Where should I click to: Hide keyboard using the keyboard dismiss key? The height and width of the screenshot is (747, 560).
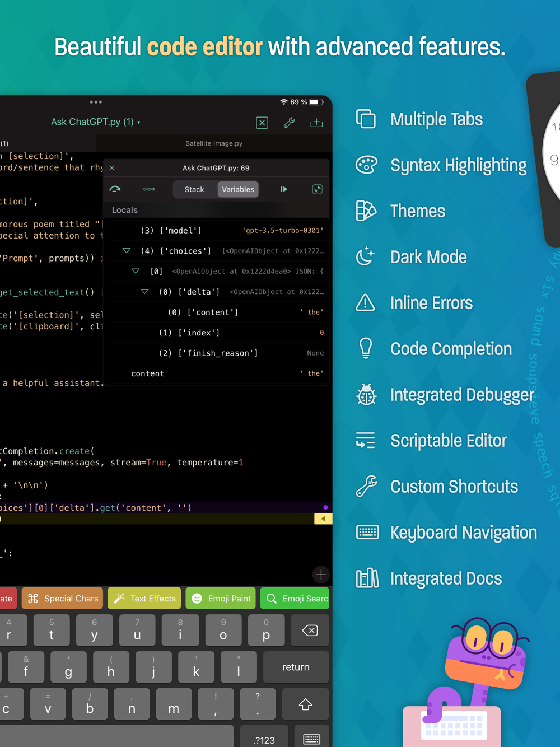pos(312,738)
